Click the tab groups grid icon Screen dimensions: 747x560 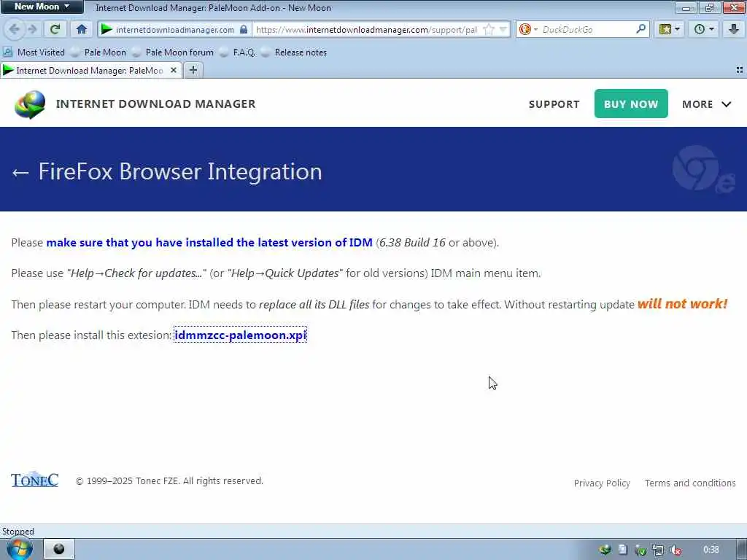point(740,70)
